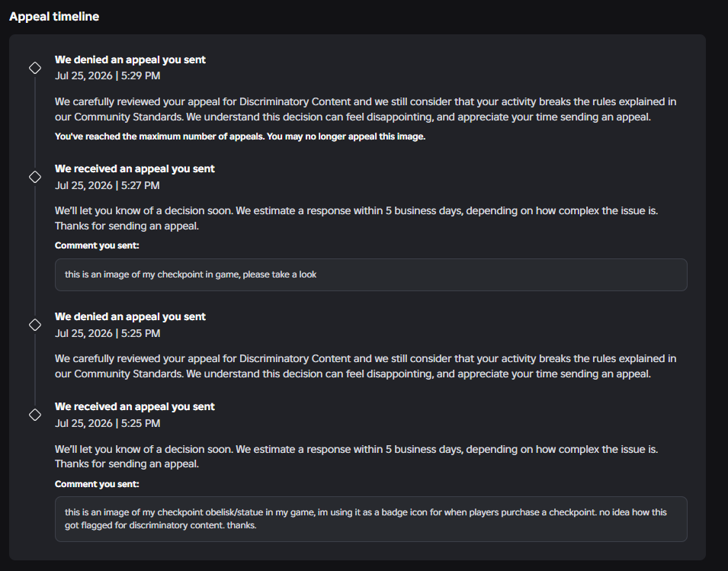The width and height of the screenshot is (728, 571).
Task: Click the 'Jul 25, 2026 | 5:29 PM' timestamp
Action: [x=107, y=75]
